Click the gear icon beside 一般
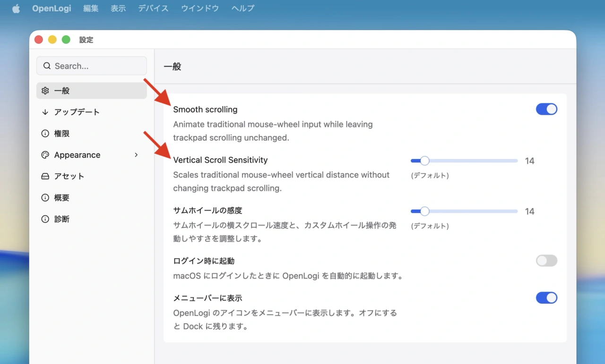605x364 pixels. (x=45, y=91)
